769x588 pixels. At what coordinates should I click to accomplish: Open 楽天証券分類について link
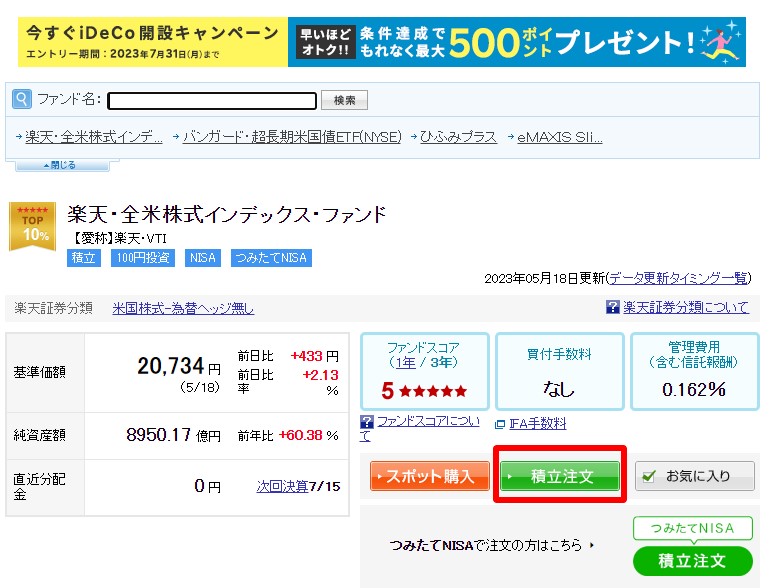pos(686,307)
